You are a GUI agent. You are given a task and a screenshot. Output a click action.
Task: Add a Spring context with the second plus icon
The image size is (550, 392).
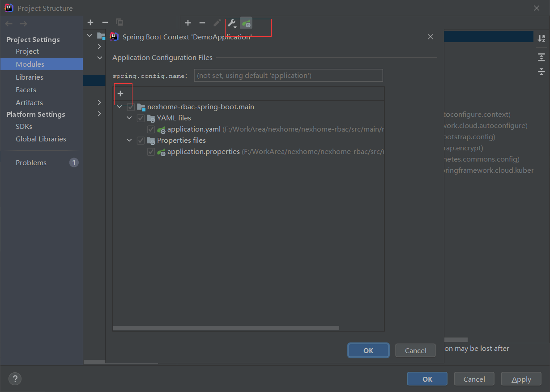point(188,23)
